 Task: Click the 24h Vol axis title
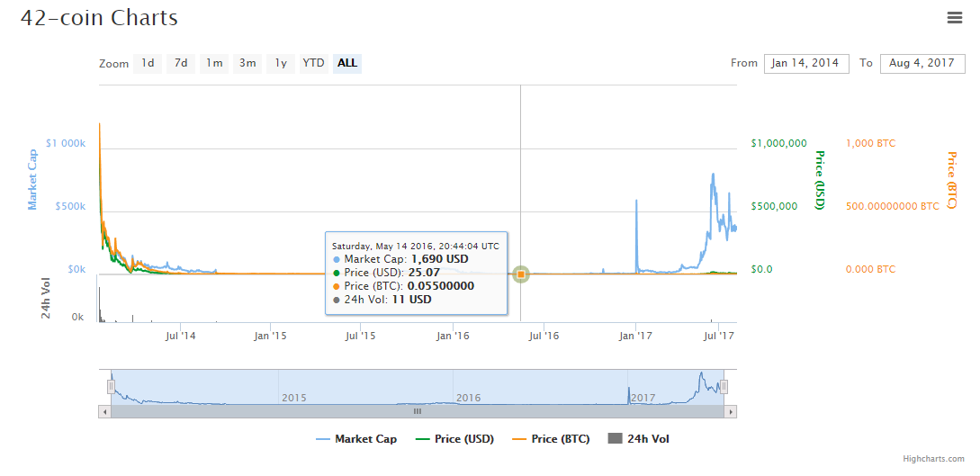pyautogui.click(x=46, y=297)
